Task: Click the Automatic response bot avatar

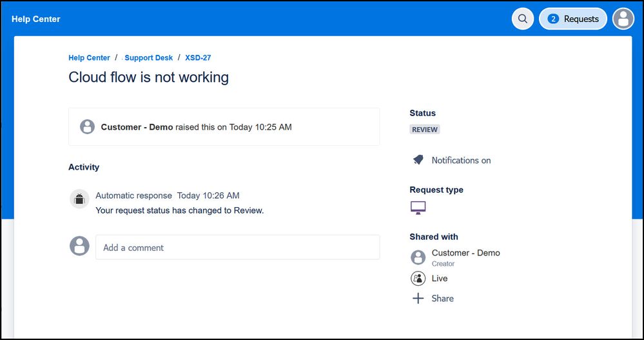Action: click(79, 199)
